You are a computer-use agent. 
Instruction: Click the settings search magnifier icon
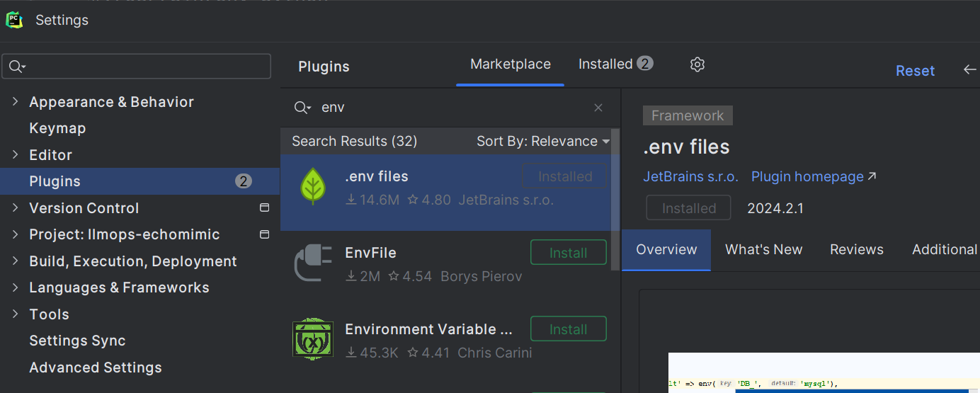[x=16, y=67]
